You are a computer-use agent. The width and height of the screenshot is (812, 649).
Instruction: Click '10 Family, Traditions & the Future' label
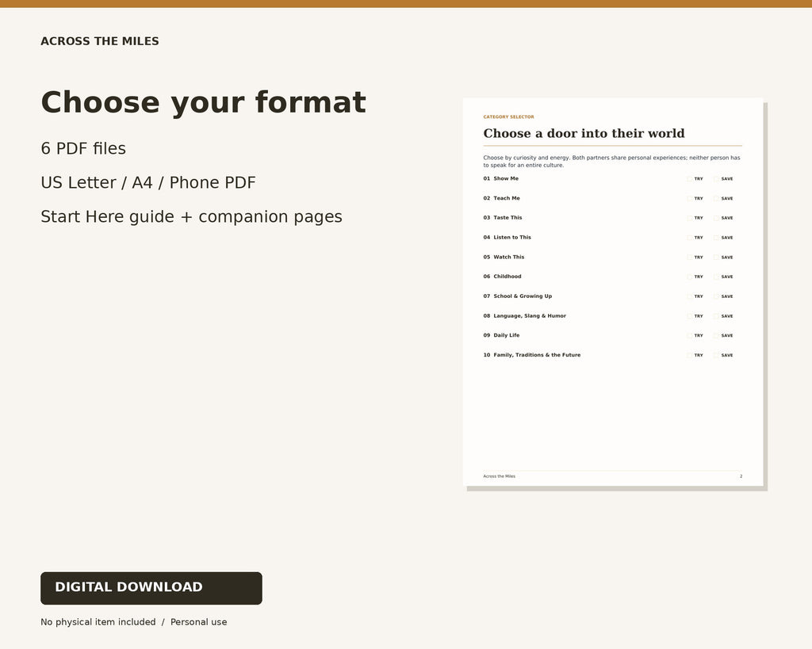(532, 356)
